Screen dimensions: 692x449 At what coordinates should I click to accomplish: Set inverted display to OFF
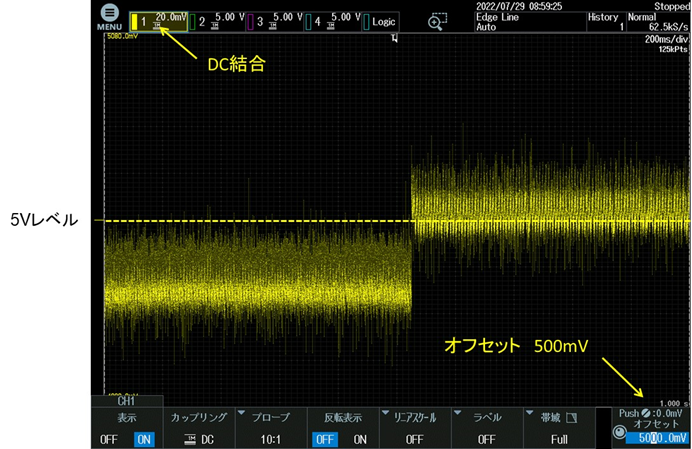tap(324, 439)
